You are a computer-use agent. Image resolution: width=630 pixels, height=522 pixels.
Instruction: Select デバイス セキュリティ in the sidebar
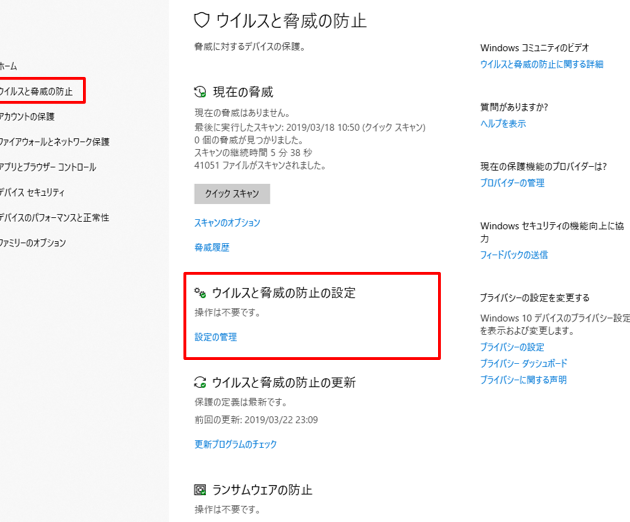coord(32,192)
